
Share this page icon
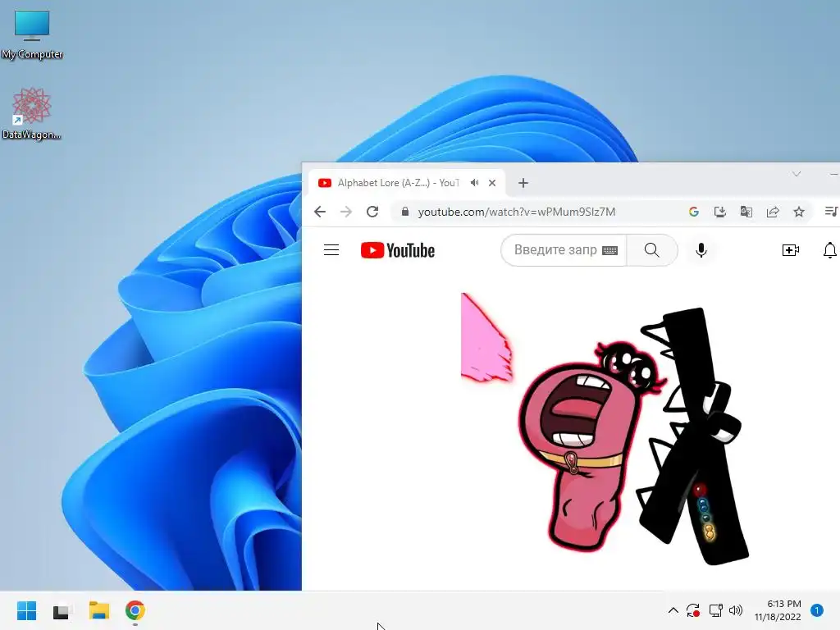(773, 212)
